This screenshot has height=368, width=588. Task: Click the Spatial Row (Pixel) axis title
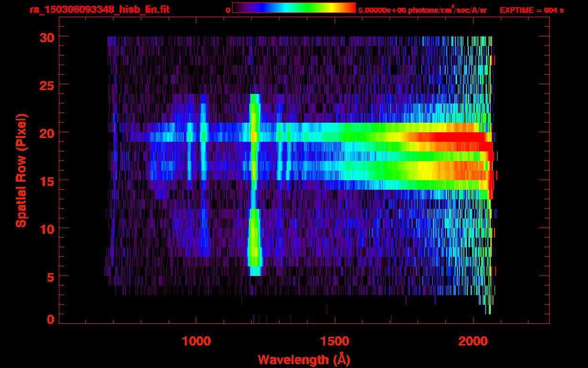(x=21, y=170)
